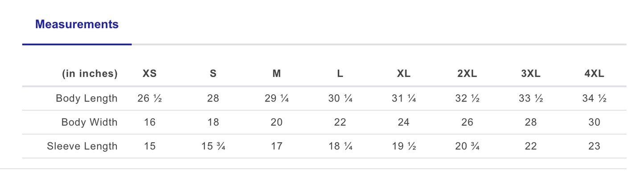This screenshot has height=182, width=644.
Task: Click the XL body length 31 ¼
Action: (x=403, y=98)
